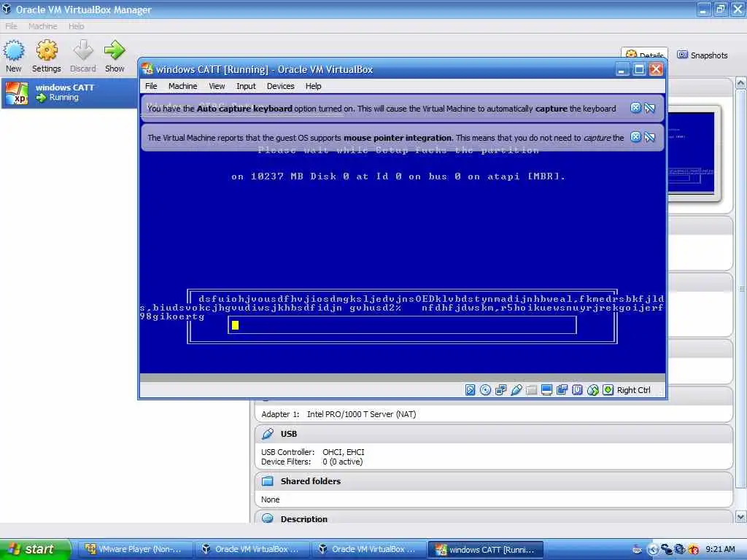Open Input menu in the VM window

click(x=246, y=86)
